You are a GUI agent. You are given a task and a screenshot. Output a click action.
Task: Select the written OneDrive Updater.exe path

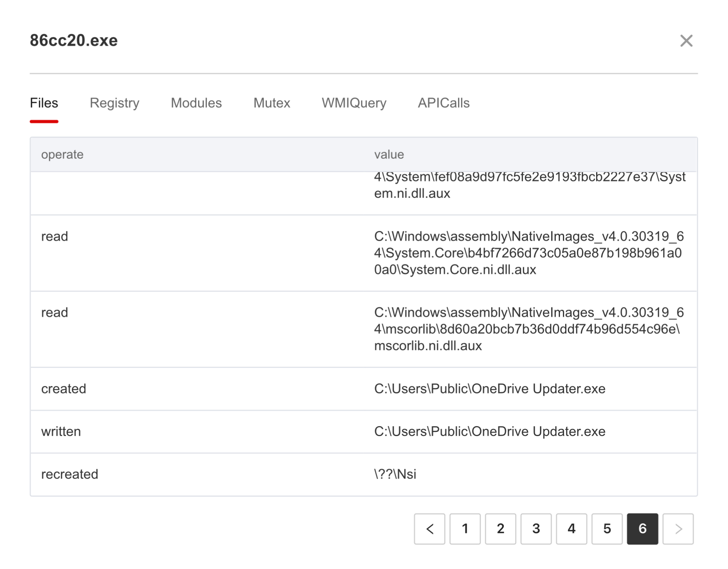489,431
